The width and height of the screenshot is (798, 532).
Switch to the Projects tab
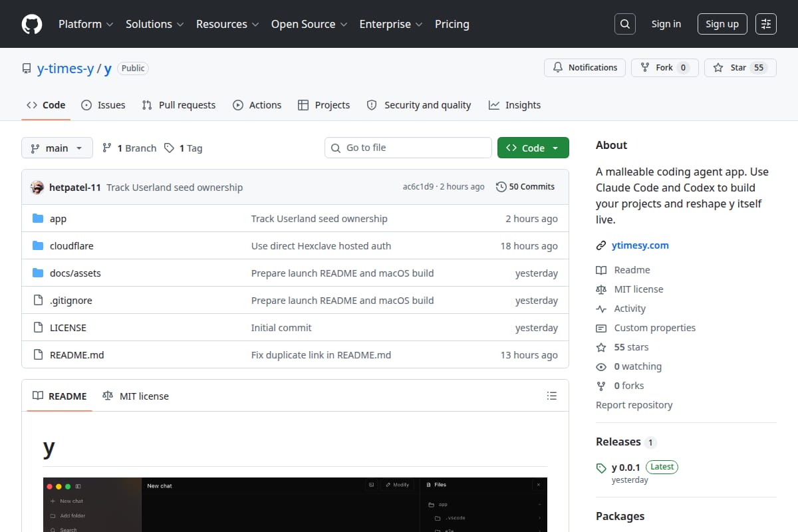tap(324, 105)
